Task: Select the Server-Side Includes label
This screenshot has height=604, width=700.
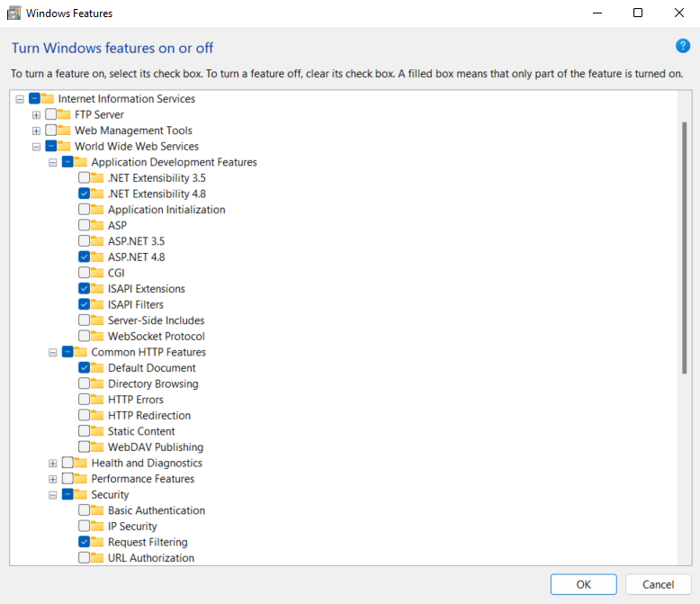Action: coord(156,320)
